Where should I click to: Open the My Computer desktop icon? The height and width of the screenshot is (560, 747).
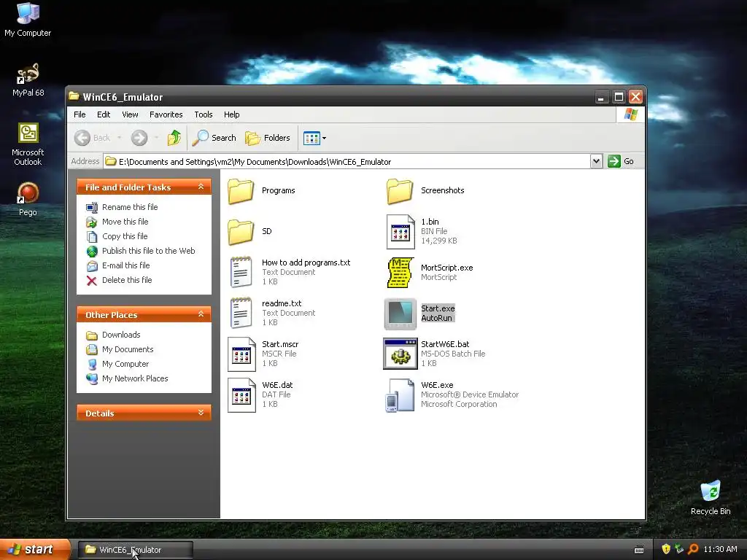coord(28,13)
